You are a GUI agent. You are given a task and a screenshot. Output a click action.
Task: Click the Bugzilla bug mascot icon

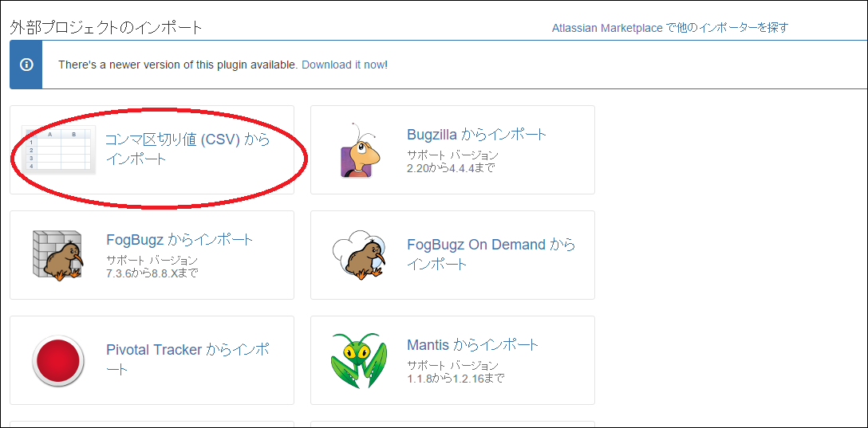360,150
